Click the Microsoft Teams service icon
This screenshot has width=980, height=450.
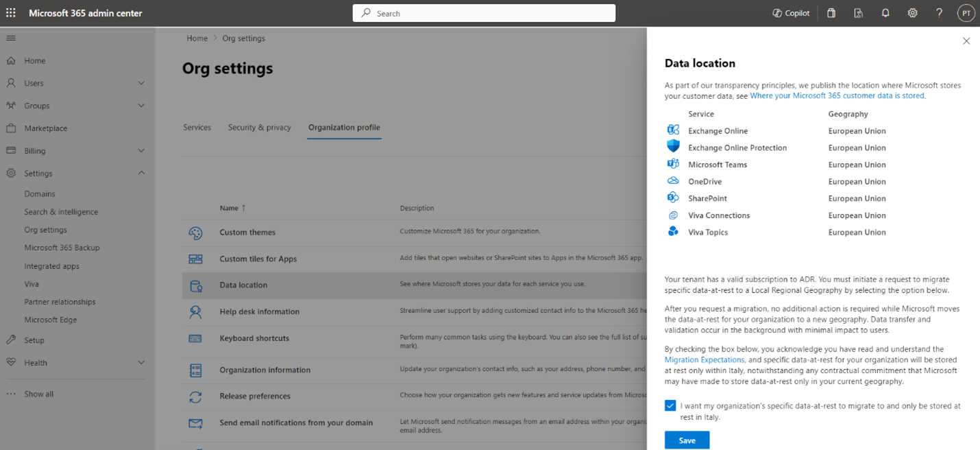pos(673,164)
